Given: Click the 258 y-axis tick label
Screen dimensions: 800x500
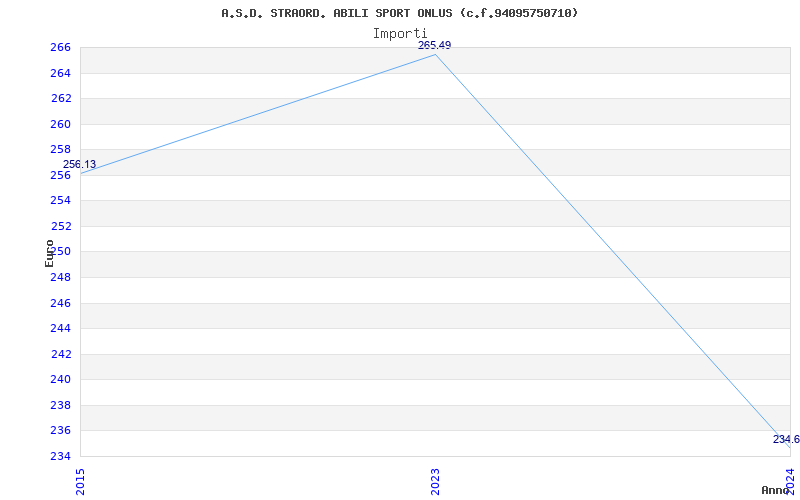Looking at the screenshot, I should (60, 150).
